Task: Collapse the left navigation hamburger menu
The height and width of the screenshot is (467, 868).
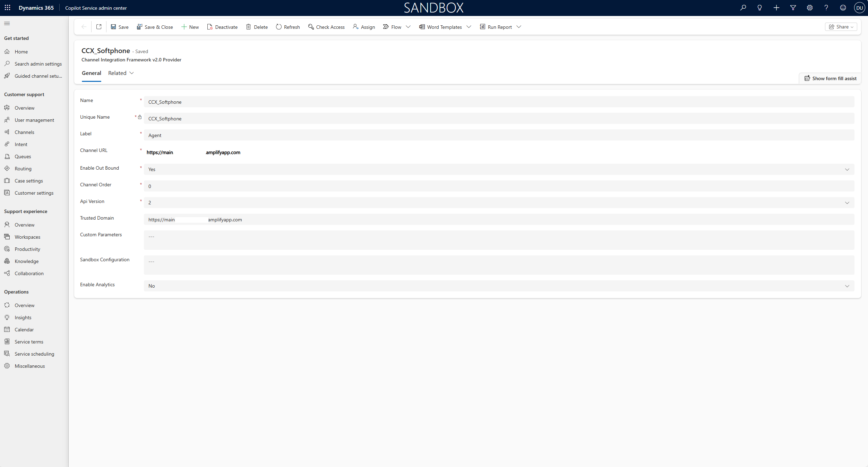Action: 7,23
